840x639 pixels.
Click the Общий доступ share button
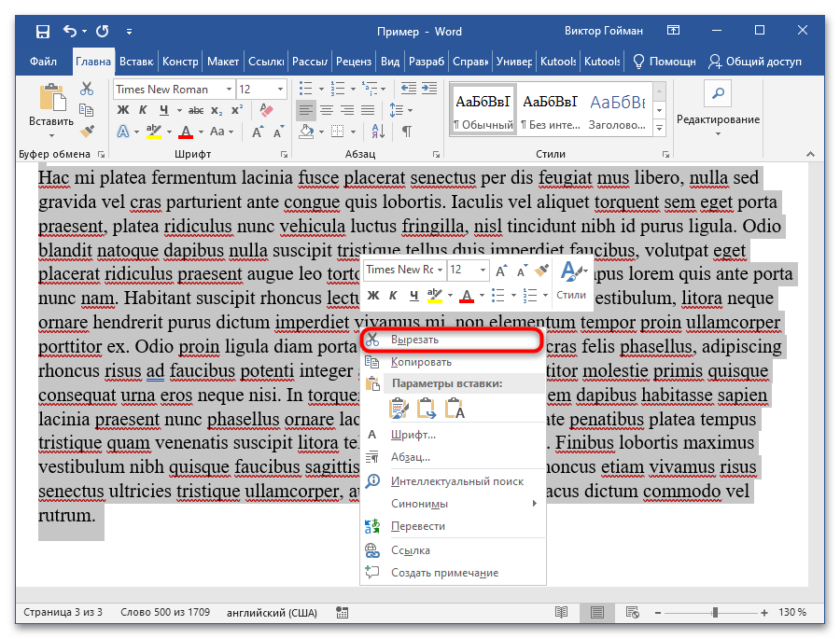point(755,62)
